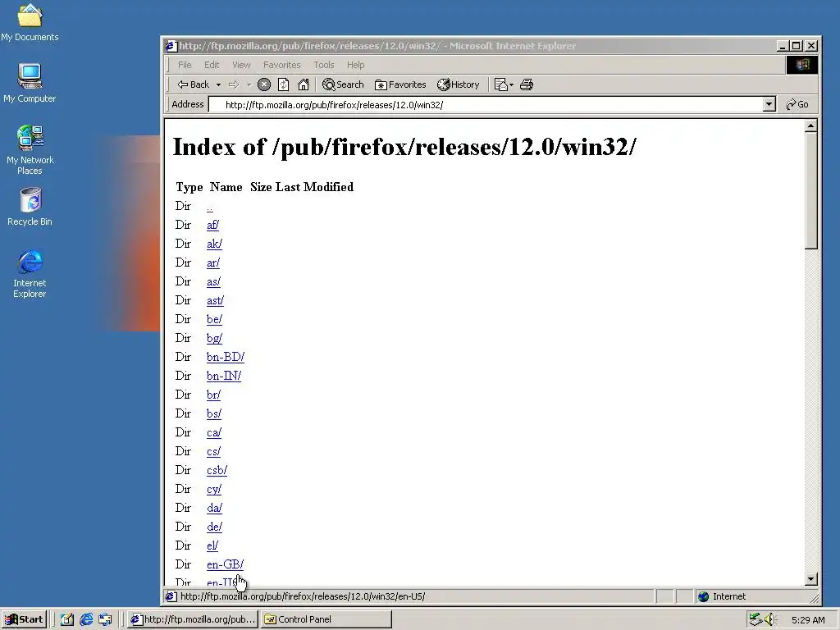
Task: Open the File menu
Action: coord(185,65)
